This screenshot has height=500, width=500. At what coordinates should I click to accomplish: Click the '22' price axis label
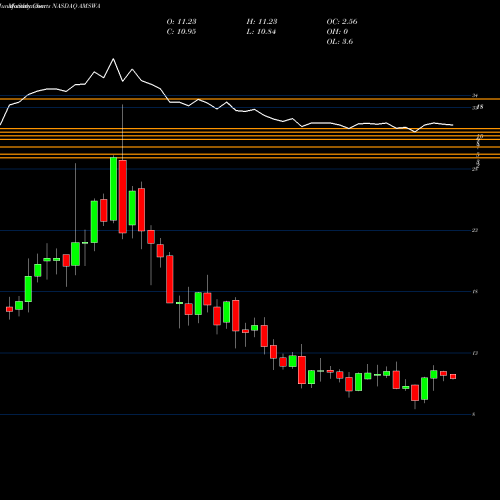pyautogui.click(x=475, y=230)
